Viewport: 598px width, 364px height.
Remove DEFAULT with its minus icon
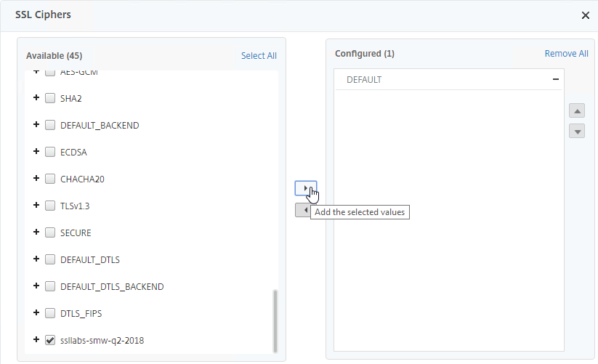[556, 79]
